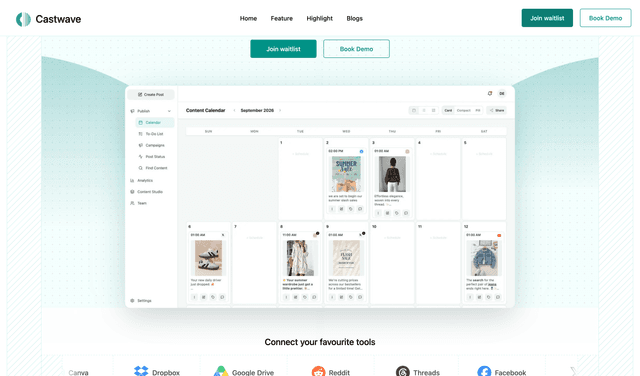
Task: Click the Facebook badge on Summer Sale post
Action: tap(361, 151)
